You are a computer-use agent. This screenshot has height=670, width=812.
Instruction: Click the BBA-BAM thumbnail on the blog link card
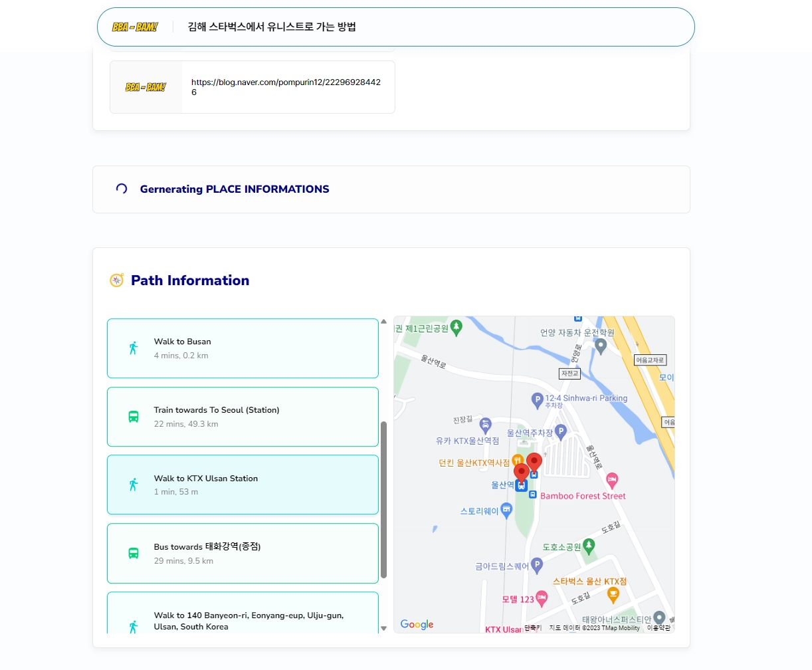(x=146, y=87)
